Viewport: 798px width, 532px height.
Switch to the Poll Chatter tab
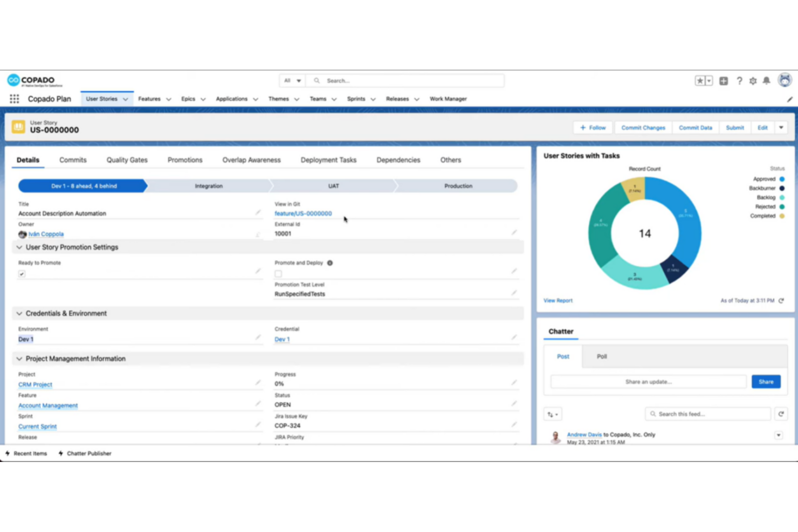pyautogui.click(x=602, y=357)
